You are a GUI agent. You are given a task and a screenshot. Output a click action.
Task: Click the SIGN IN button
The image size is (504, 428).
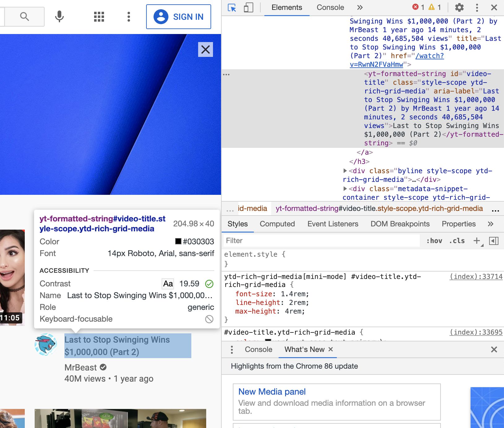point(179,17)
